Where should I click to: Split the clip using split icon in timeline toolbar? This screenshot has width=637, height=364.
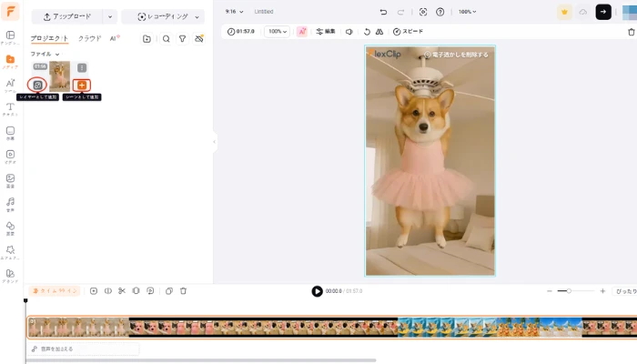108,291
